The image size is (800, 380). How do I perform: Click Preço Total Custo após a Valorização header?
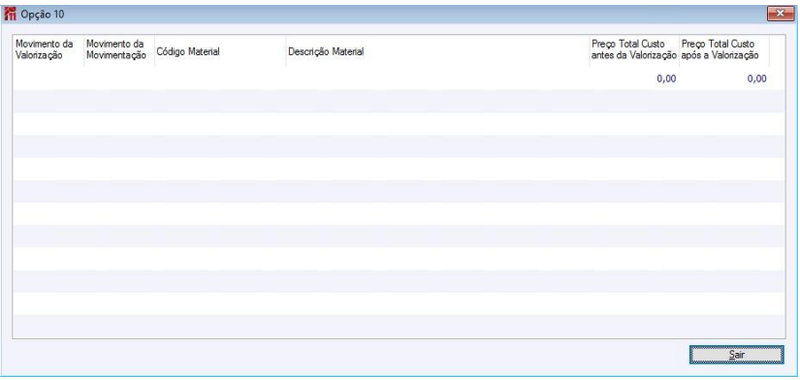pyautogui.click(x=724, y=51)
